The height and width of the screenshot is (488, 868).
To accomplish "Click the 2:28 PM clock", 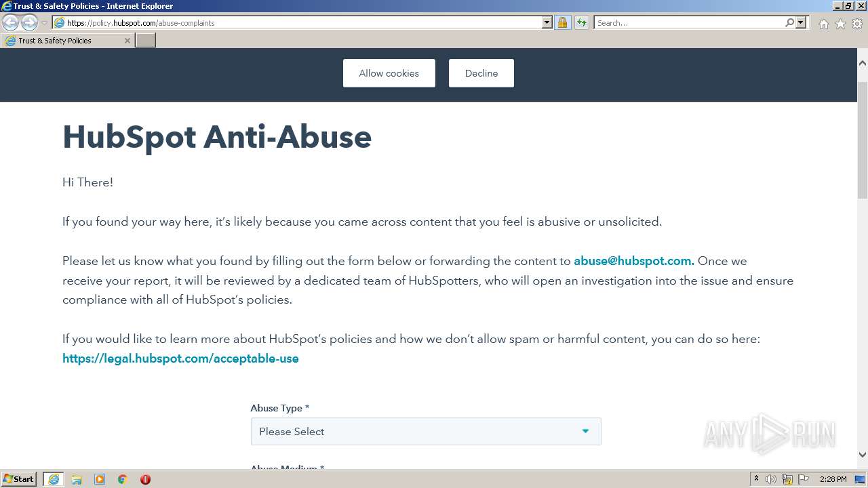I will click(x=833, y=479).
